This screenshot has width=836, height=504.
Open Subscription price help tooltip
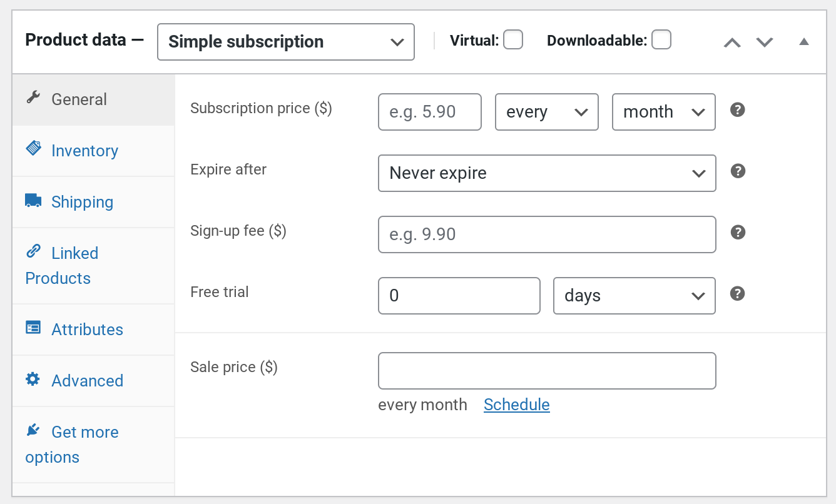click(737, 109)
